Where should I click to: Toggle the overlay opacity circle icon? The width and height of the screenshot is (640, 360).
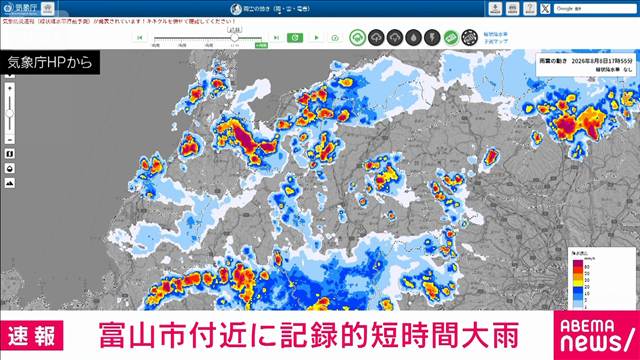tap(10, 169)
